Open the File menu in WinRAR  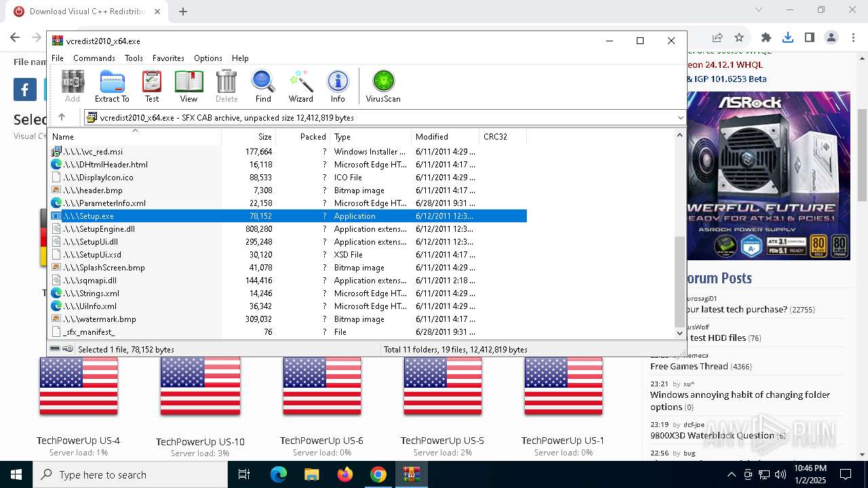tap(58, 58)
